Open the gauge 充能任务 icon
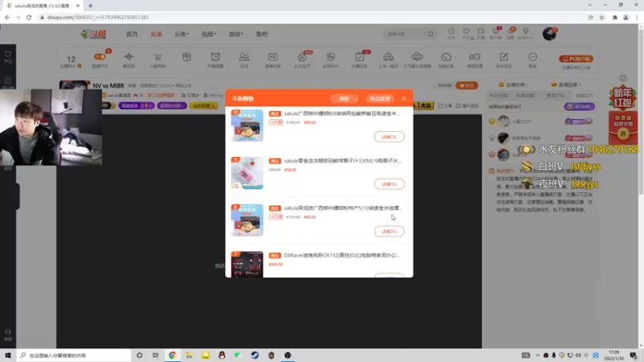This screenshot has width=644, height=362. pyautogui.click(x=446, y=56)
